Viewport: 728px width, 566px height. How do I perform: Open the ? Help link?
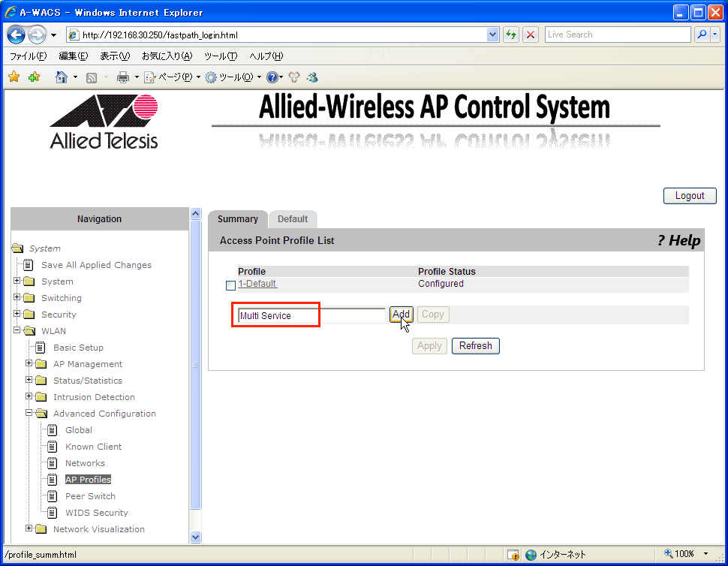point(678,240)
